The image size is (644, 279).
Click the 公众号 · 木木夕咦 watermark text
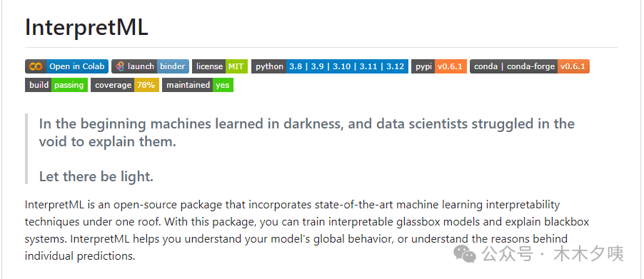[553, 254]
